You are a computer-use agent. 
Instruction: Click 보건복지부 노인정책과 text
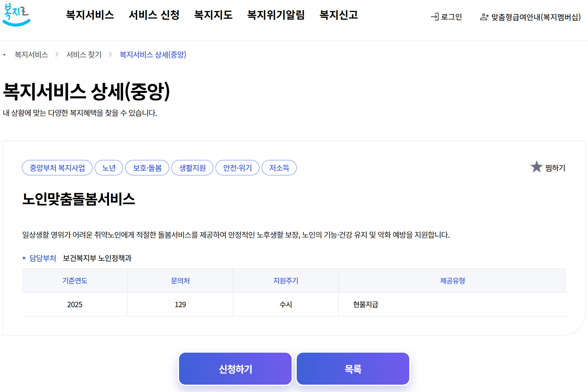tap(97, 258)
